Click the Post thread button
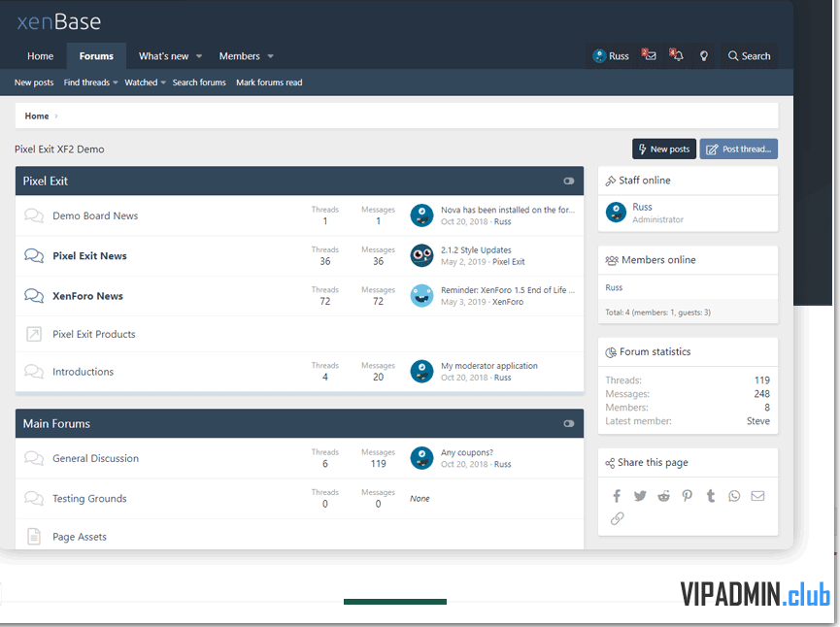This screenshot has width=840, height=627. (x=738, y=148)
